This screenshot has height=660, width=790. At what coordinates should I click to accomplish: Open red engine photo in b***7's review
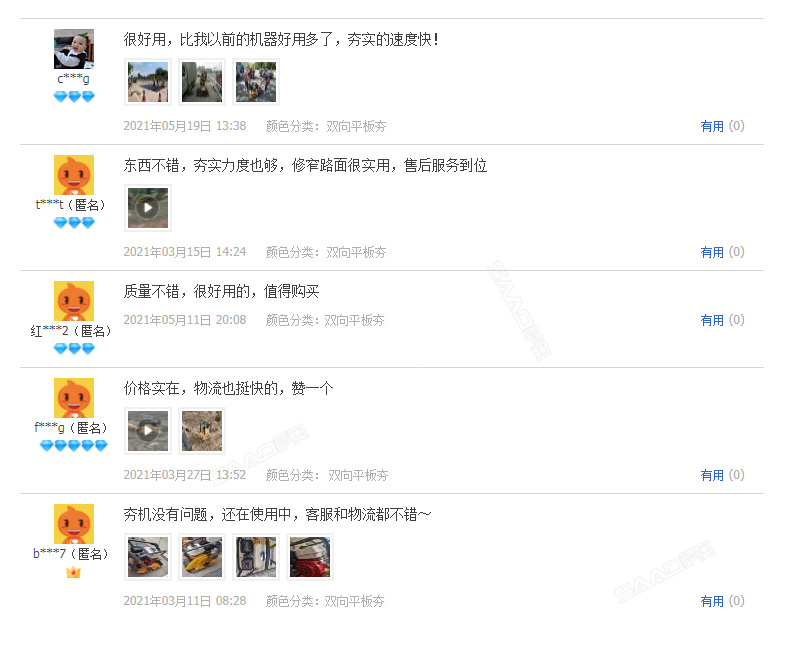coord(310,557)
